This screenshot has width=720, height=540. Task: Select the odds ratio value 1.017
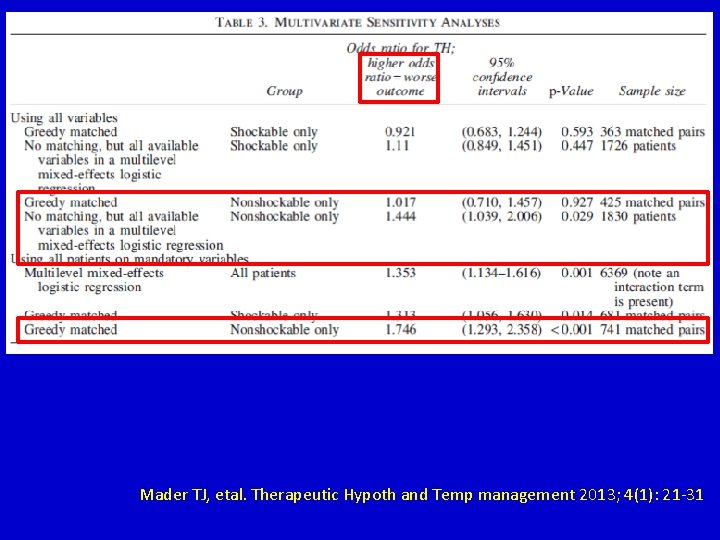(400, 202)
